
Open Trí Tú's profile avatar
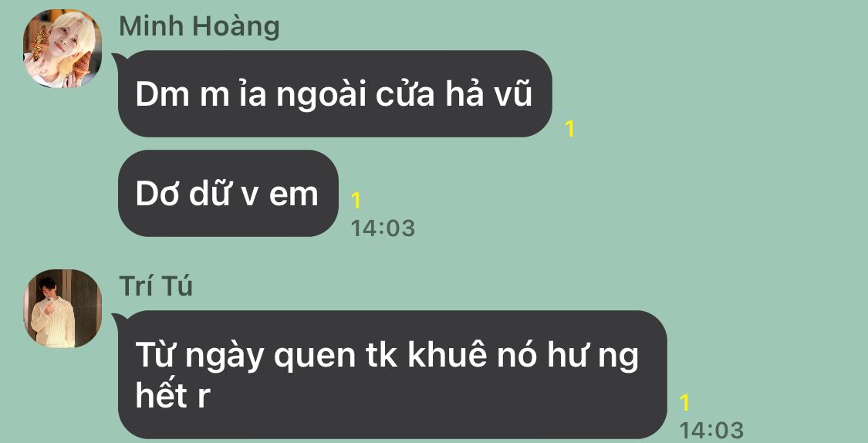click(x=62, y=309)
